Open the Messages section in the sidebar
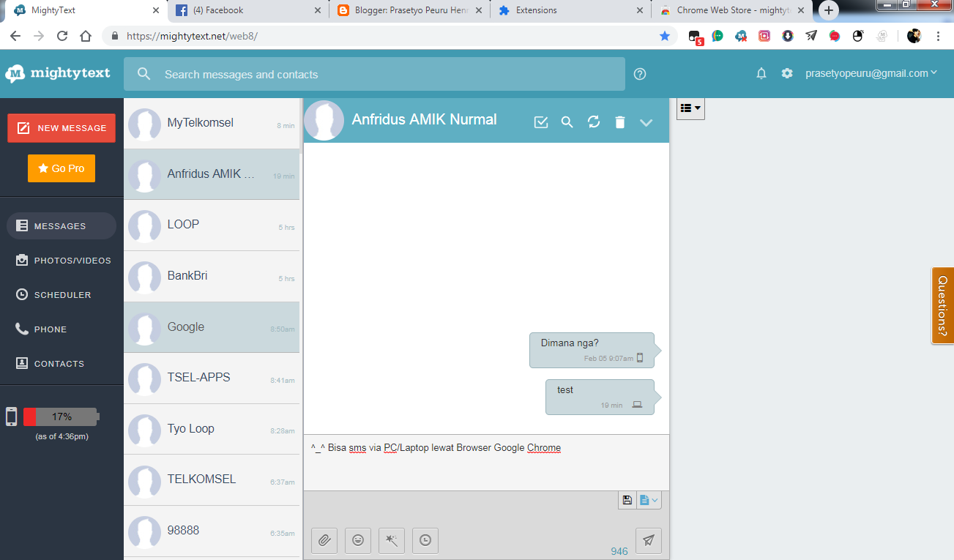954x560 pixels. (62, 226)
